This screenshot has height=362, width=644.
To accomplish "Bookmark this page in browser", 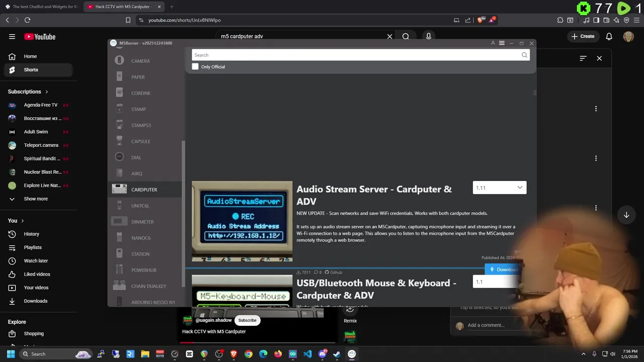I will (x=128, y=20).
